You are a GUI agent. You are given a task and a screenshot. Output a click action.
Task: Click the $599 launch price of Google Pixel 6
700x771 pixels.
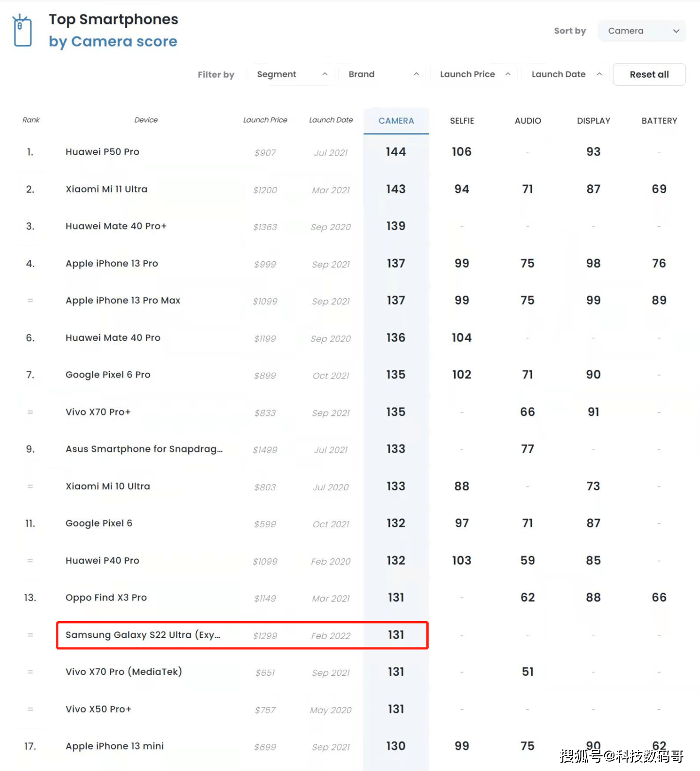click(265, 524)
